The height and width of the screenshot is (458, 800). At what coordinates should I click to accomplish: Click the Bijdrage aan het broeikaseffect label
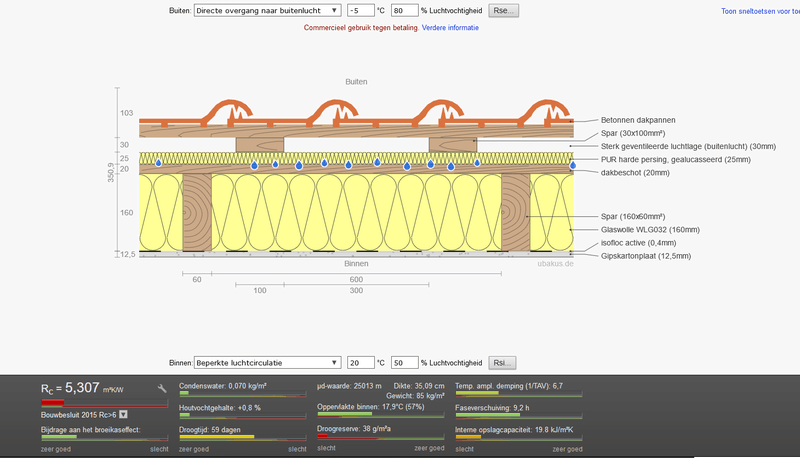91,429
